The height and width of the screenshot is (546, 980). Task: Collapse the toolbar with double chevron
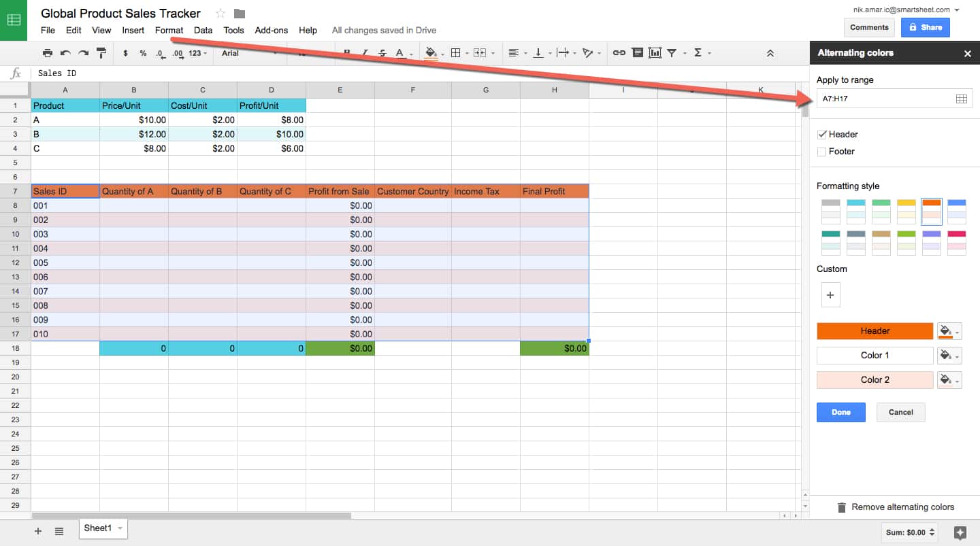tap(770, 53)
